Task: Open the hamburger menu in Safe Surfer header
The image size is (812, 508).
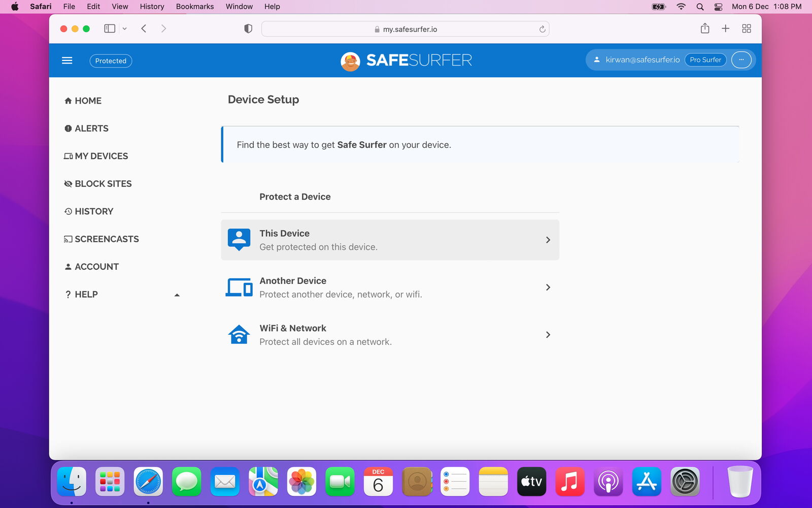Action: [x=67, y=60]
